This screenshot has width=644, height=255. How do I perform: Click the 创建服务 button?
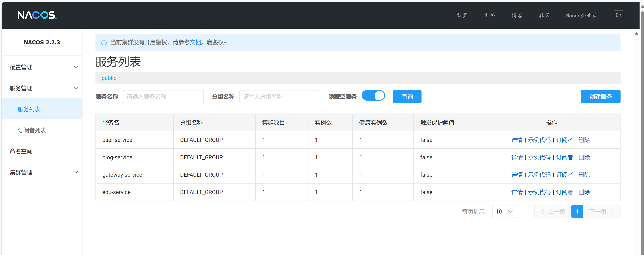coord(600,97)
